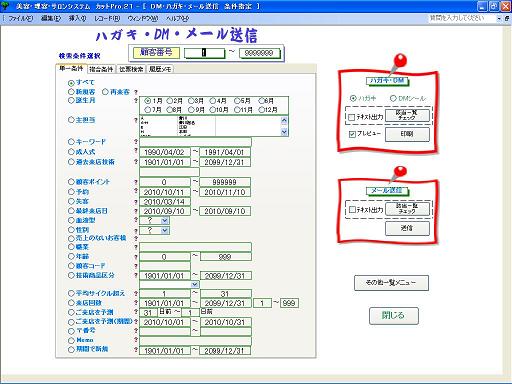Click the application tree icon in title bar
512x384 pixels.
point(5,6)
